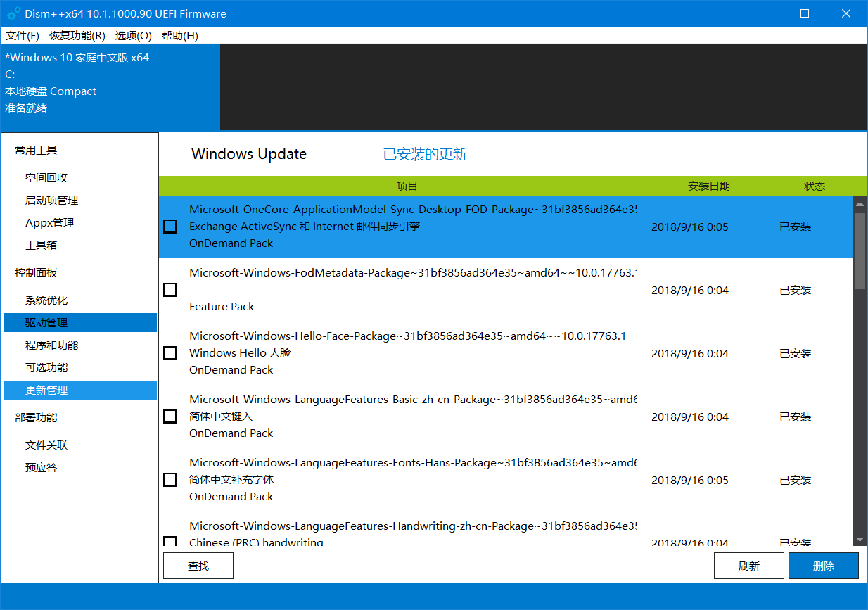Select the LanguageFeatures-Fonts-Hans-Package row text
The height and width of the screenshot is (610, 868).
point(413,463)
